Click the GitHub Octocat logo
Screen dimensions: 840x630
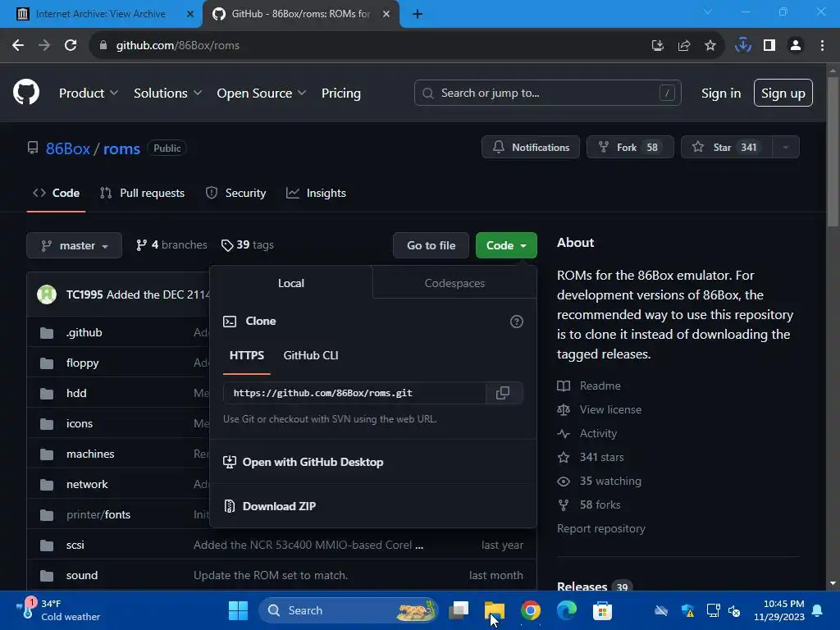click(26, 92)
